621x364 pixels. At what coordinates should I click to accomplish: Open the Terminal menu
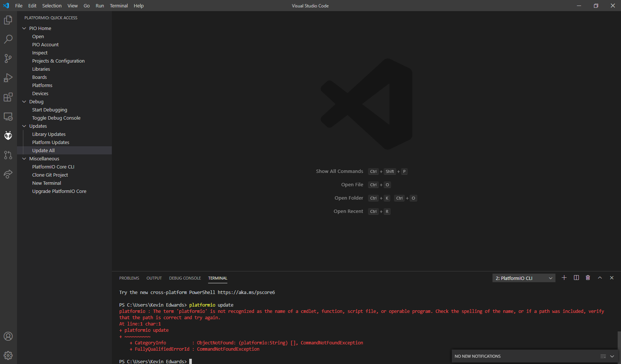119,6
